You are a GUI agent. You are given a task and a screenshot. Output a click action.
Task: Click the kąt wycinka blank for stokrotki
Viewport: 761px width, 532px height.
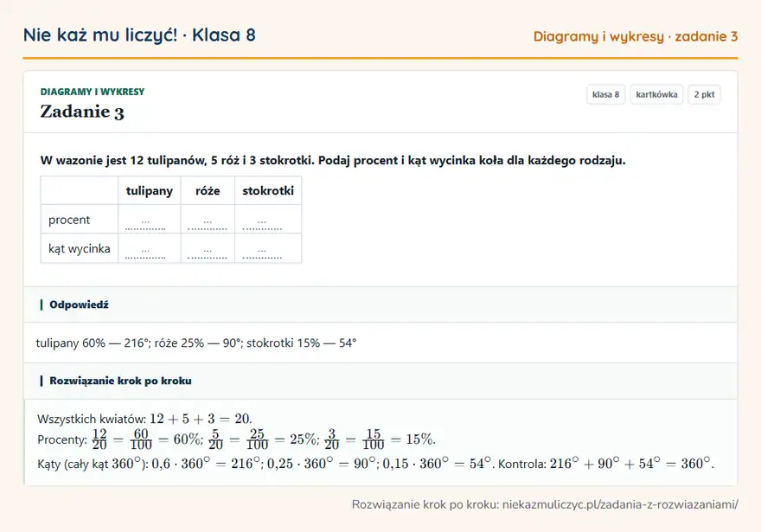[262, 253]
